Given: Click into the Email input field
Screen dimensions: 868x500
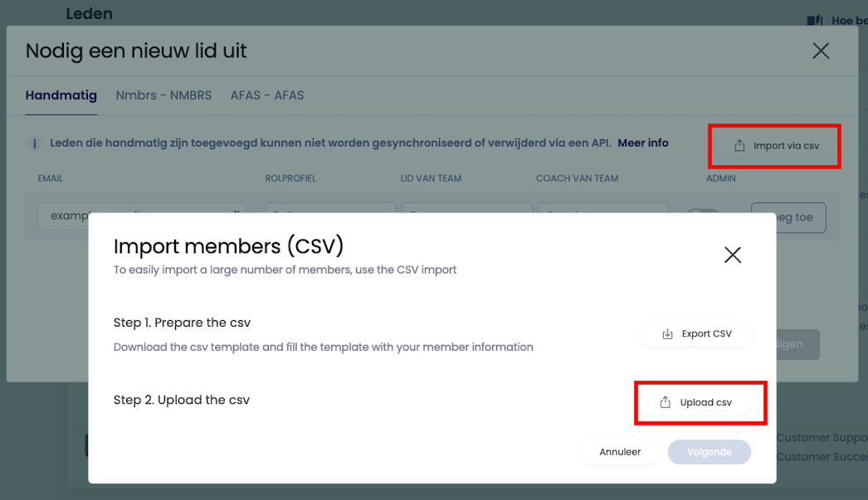Looking at the screenshot, I should 142,208.
